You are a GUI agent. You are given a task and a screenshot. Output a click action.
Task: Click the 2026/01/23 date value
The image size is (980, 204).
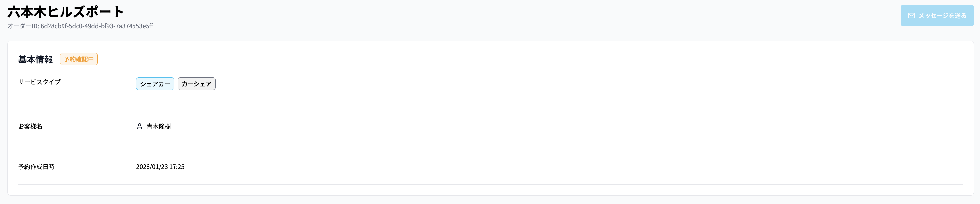152,167
